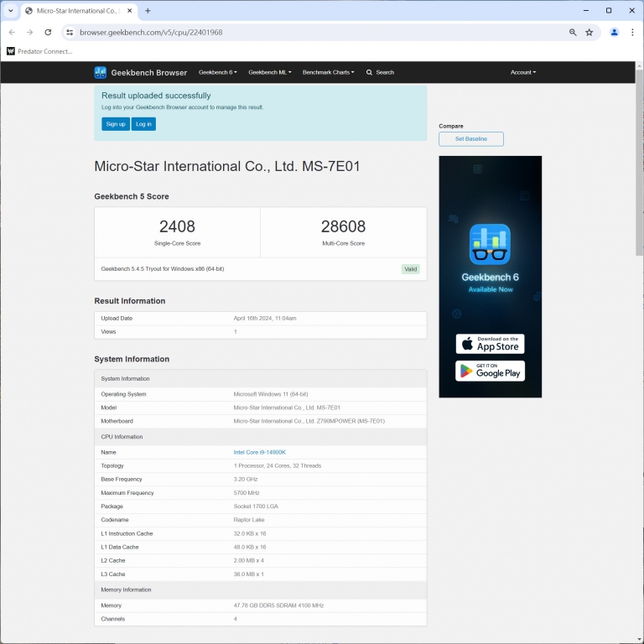Open a new tab with plus icon
Screen dimensions: 644x644
148,11
